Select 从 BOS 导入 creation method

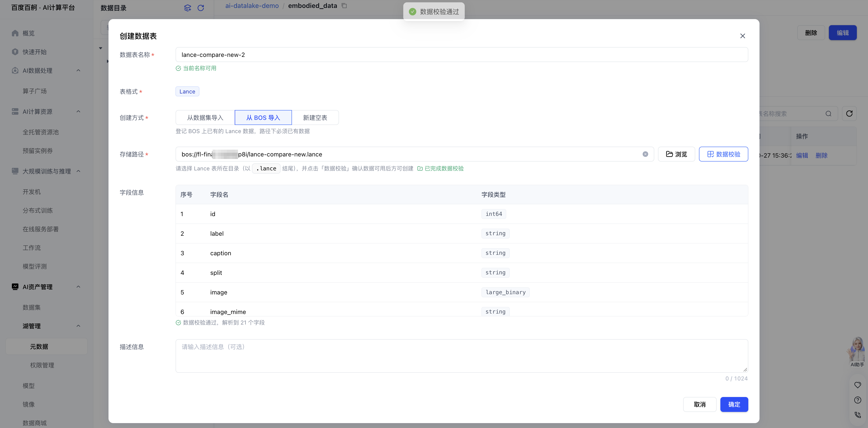click(x=263, y=118)
